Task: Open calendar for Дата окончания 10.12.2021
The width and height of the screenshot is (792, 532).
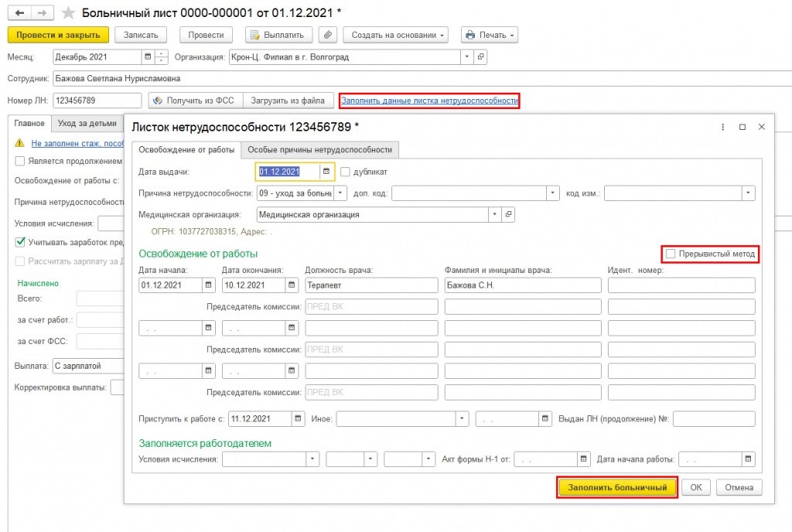Action: pyautogui.click(x=292, y=285)
